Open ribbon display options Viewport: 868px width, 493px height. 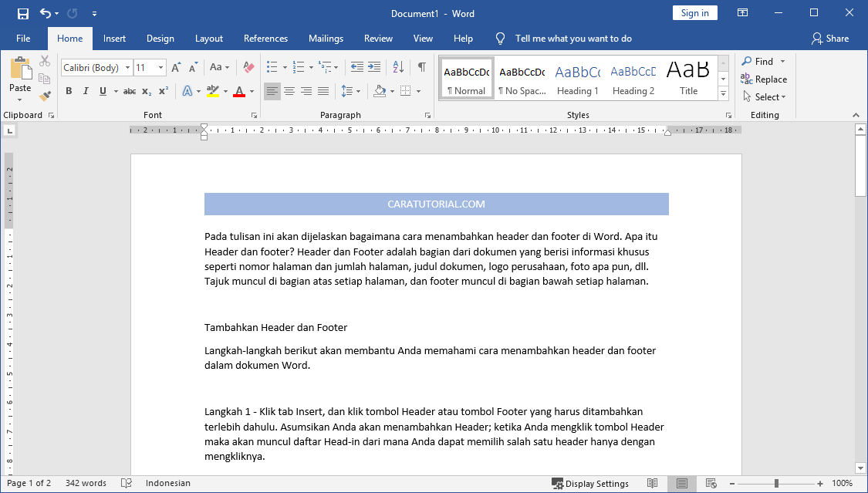(x=743, y=13)
